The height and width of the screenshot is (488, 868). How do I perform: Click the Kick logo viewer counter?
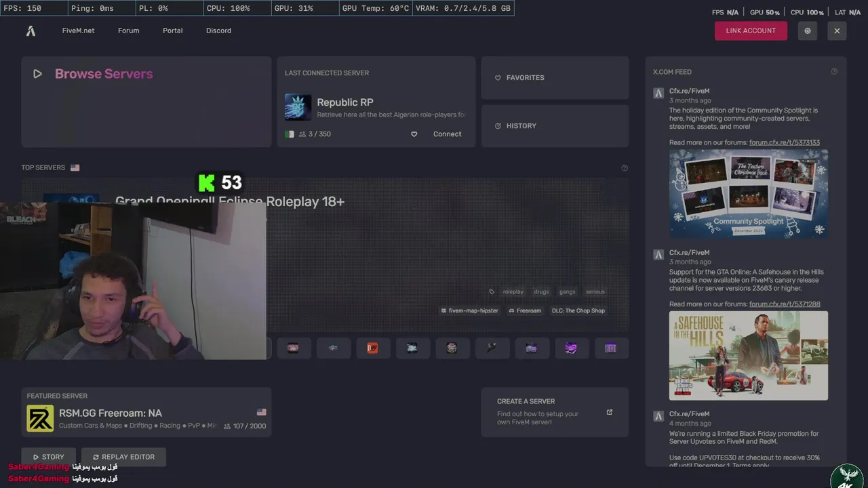[220, 182]
